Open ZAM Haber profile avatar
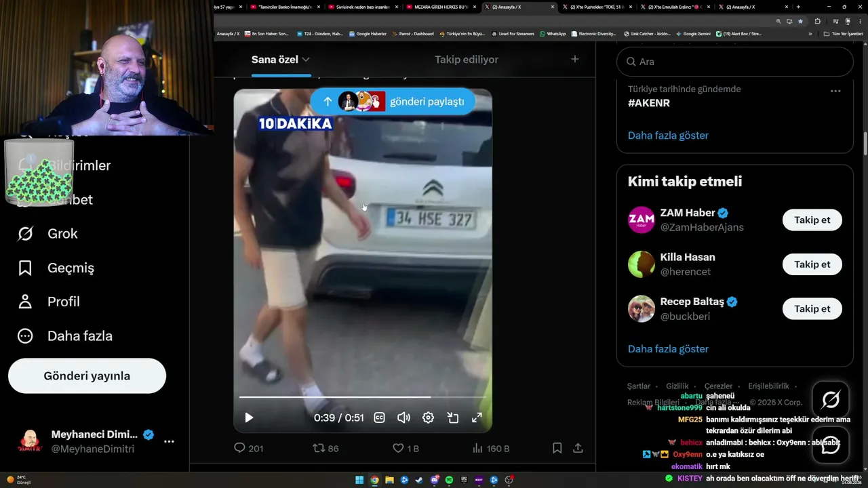This screenshot has height=488, width=868. coord(642,220)
